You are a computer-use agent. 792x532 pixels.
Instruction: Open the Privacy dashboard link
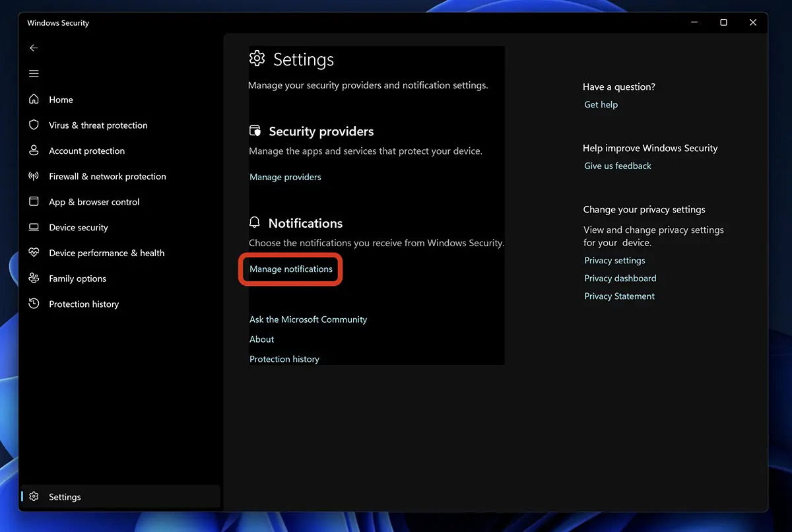620,279
